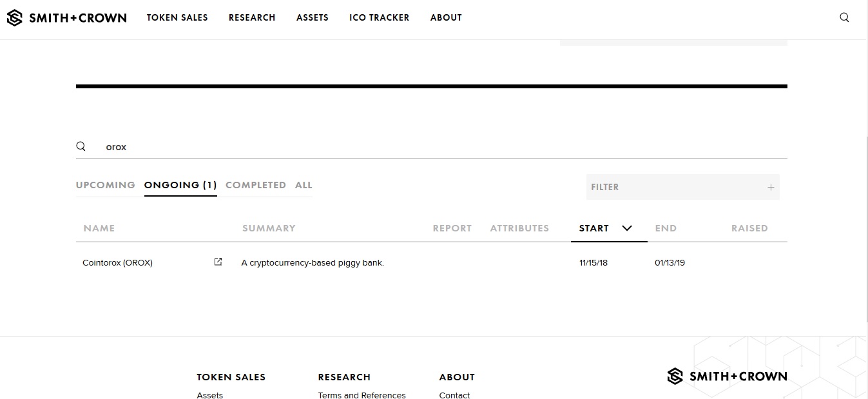
Task: Sort by the Summary column header
Action: tap(269, 228)
